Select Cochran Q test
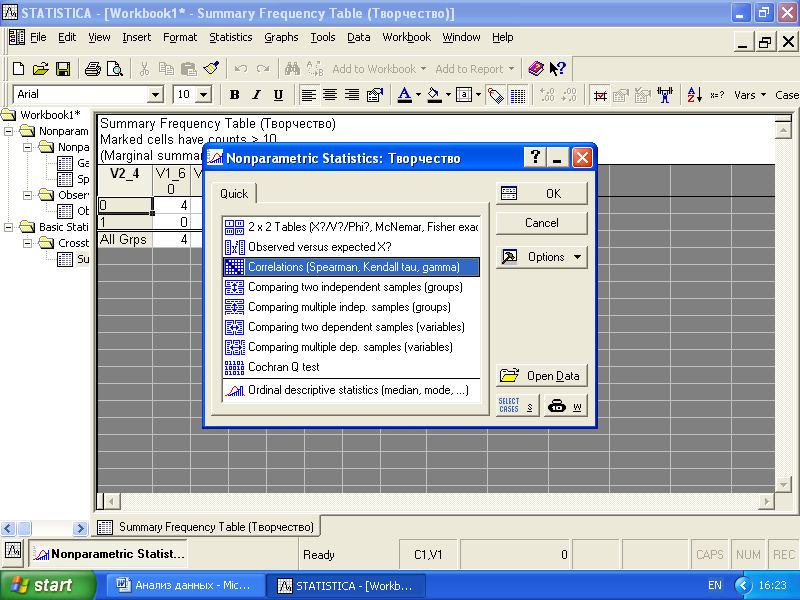 (x=352, y=367)
